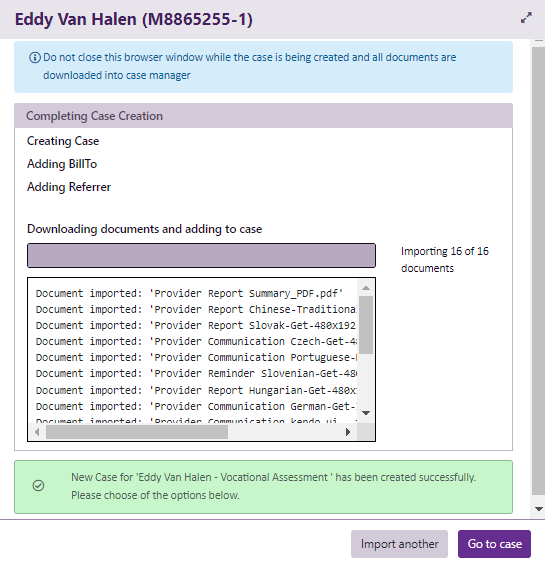The height and width of the screenshot is (563, 545).
Task: Click dialog scrollbar down arrow
Action: 538,508
